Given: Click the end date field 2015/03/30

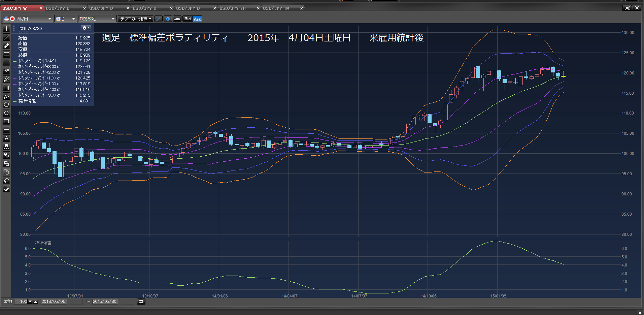Looking at the screenshot, I should pos(105,302).
